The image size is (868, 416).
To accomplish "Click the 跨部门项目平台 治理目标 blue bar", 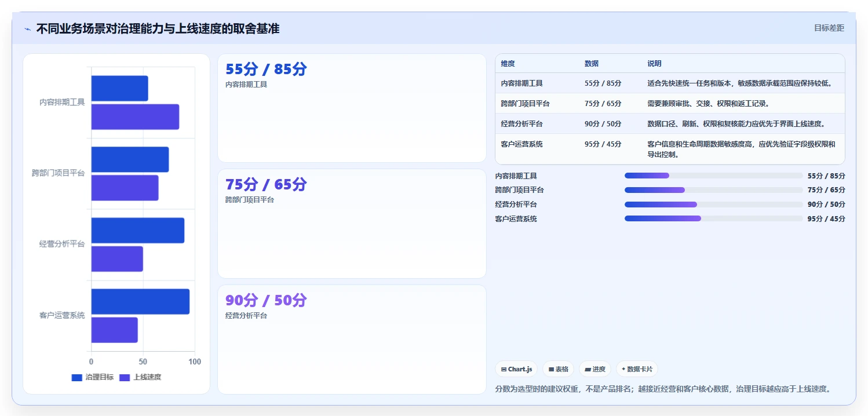I will (130, 159).
